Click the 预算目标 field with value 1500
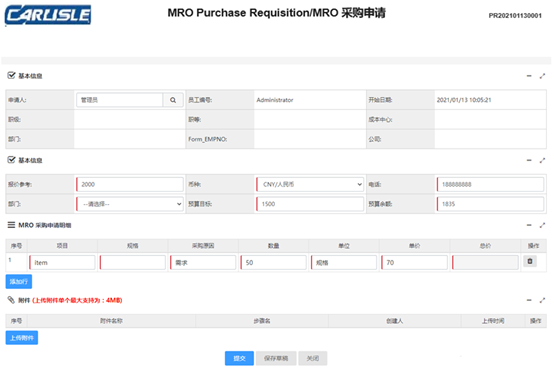 point(310,204)
